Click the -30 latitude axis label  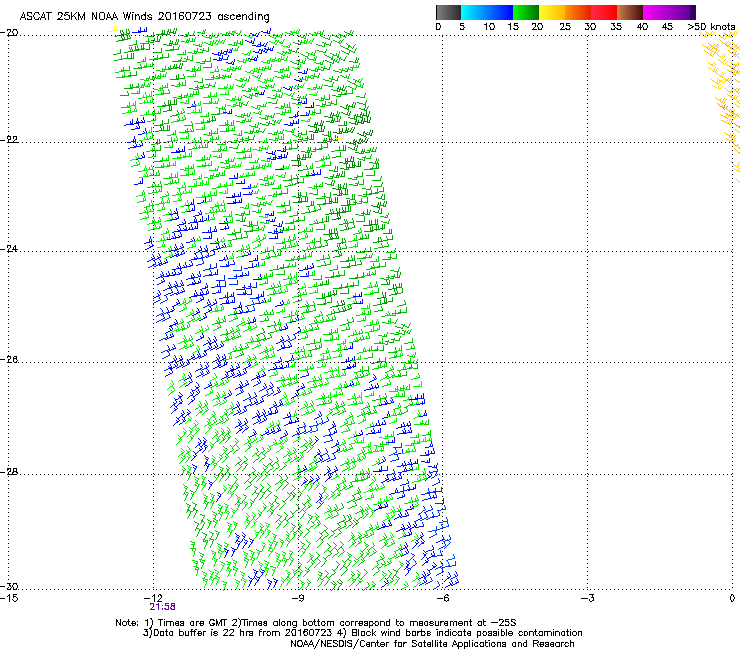(x=9, y=586)
